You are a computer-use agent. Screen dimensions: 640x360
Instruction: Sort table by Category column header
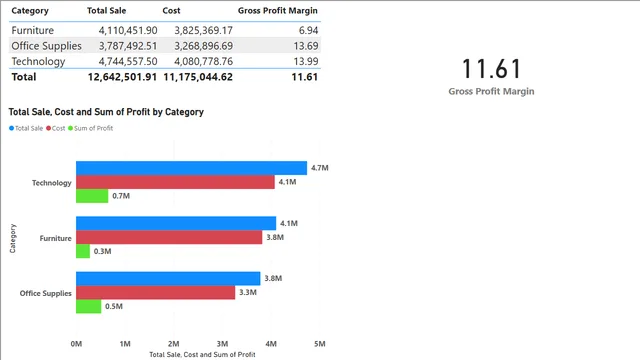click(x=30, y=11)
